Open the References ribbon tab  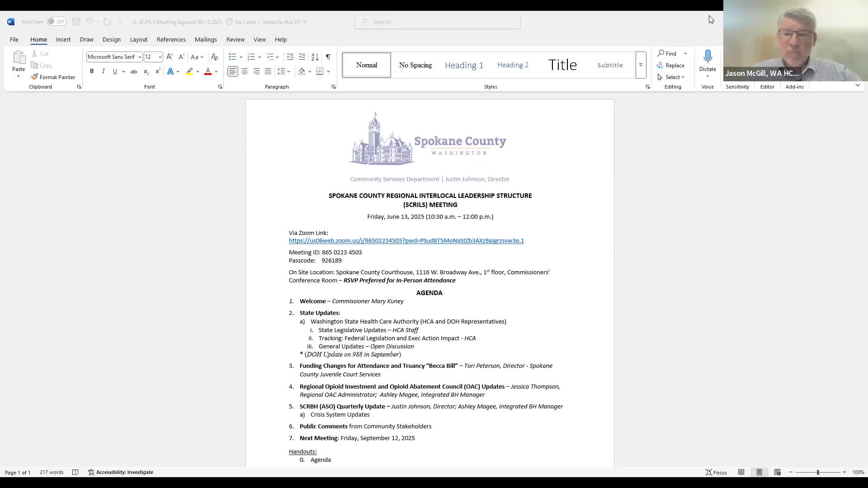point(171,39)
